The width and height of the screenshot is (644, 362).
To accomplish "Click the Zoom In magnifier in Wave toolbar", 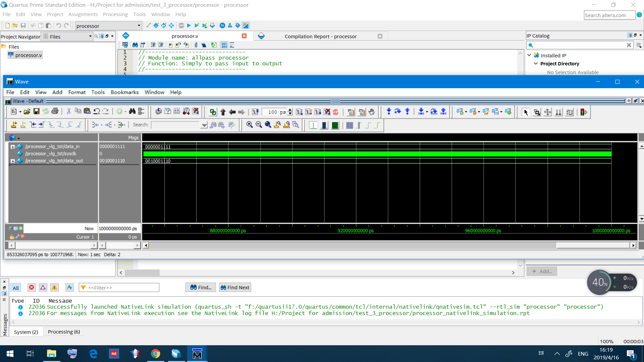I will pyautogui.click(x=249, y=125).
